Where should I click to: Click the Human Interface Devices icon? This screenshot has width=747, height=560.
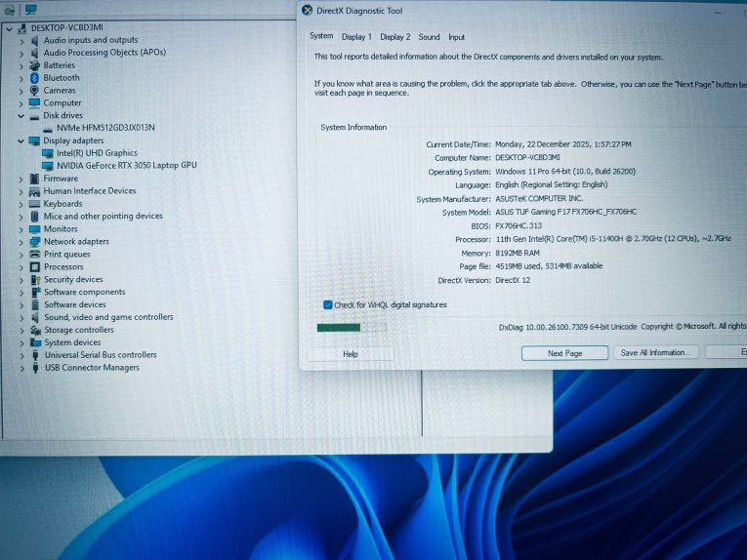tap(34, 191)
